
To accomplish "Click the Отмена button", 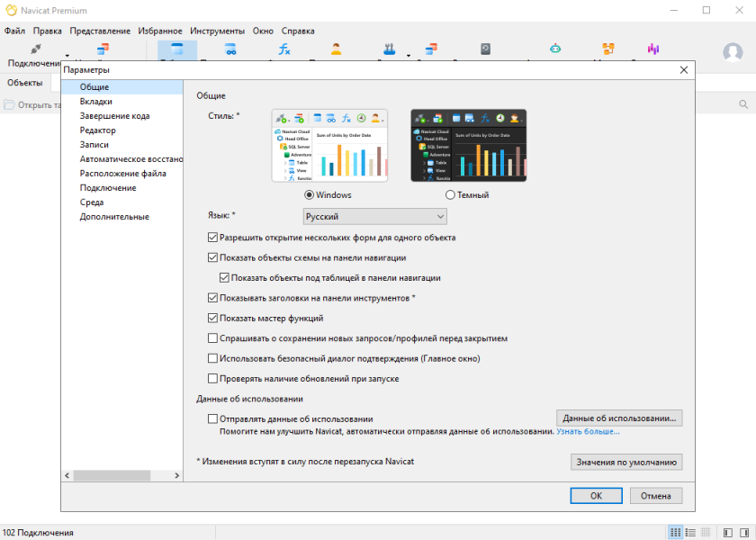I will pos(656,496).
